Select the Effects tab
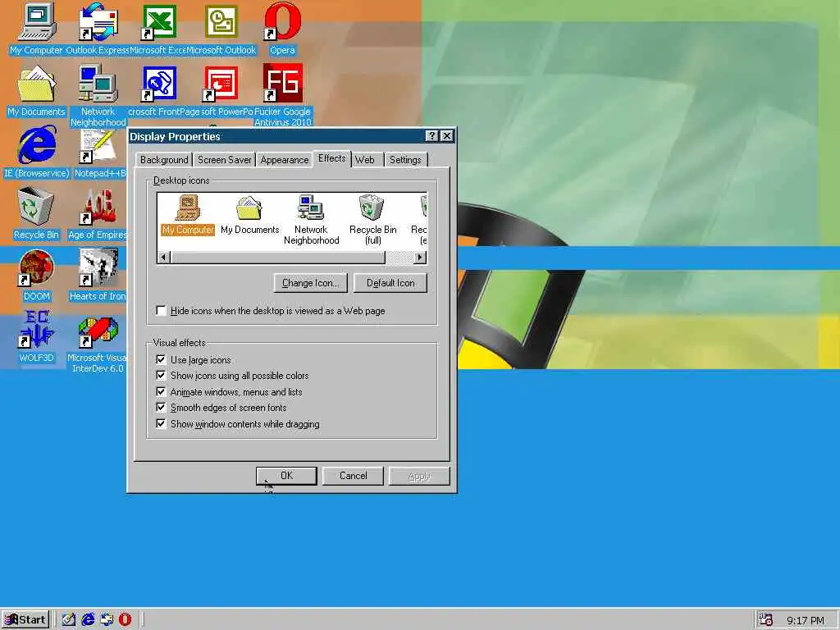This screenshot has height=630, width=840. point(331,158)
